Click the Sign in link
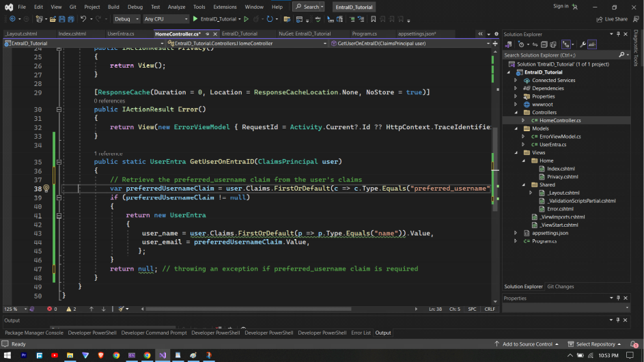 point(561,6)
